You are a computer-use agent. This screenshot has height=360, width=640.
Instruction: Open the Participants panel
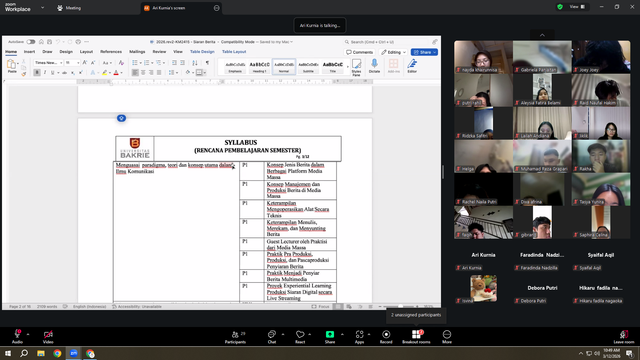(x=235, y=336)
